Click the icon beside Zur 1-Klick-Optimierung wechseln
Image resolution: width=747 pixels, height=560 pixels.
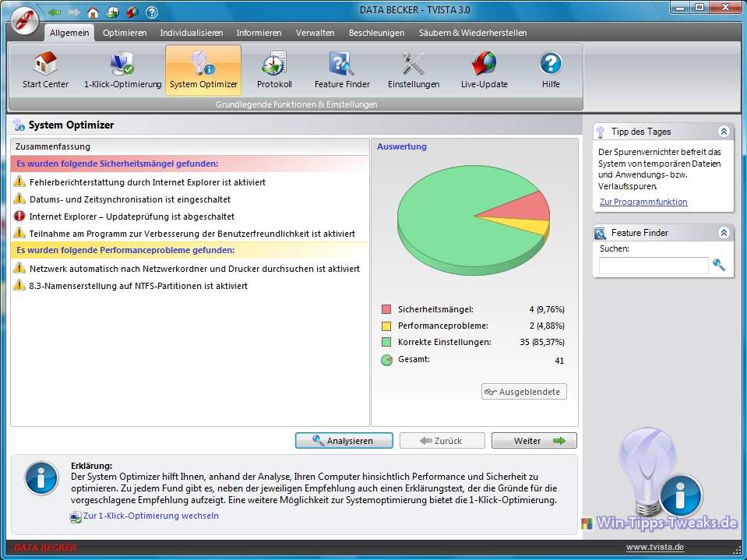[76, 516]
